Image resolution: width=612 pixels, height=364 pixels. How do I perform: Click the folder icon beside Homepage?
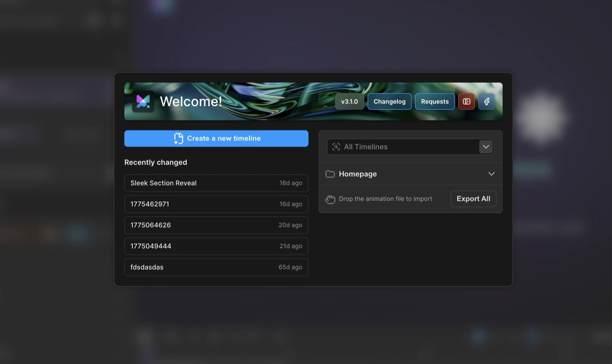tap(330, 174)
